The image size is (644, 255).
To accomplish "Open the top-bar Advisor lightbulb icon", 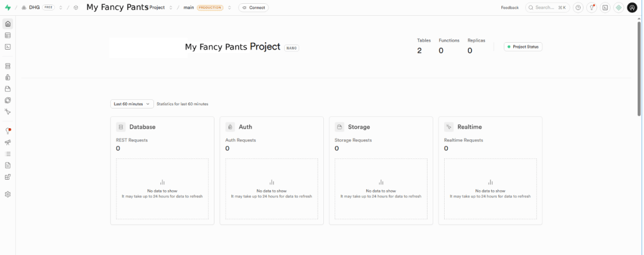I will point(591,8).
